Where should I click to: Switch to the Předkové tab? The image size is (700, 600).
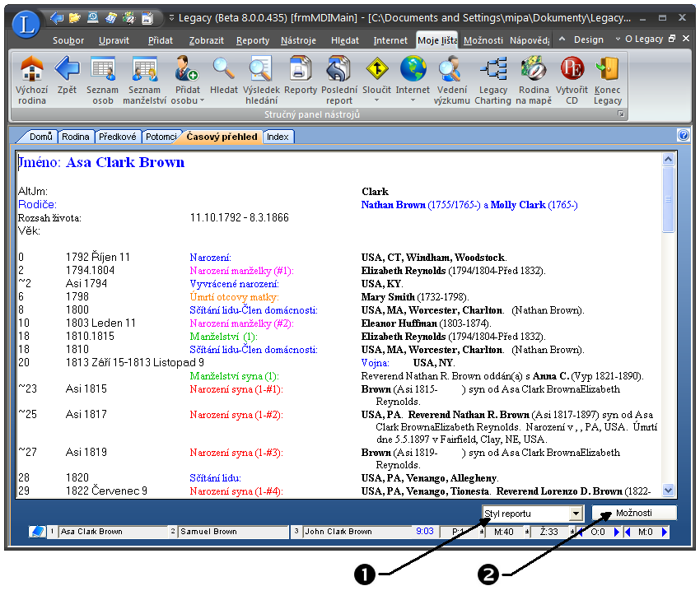[118, 137]
